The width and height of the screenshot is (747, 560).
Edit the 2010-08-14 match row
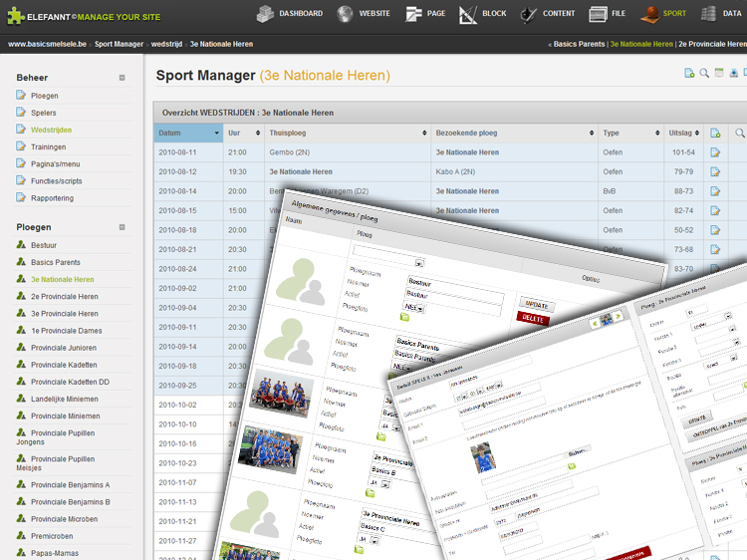pos(715,191)
